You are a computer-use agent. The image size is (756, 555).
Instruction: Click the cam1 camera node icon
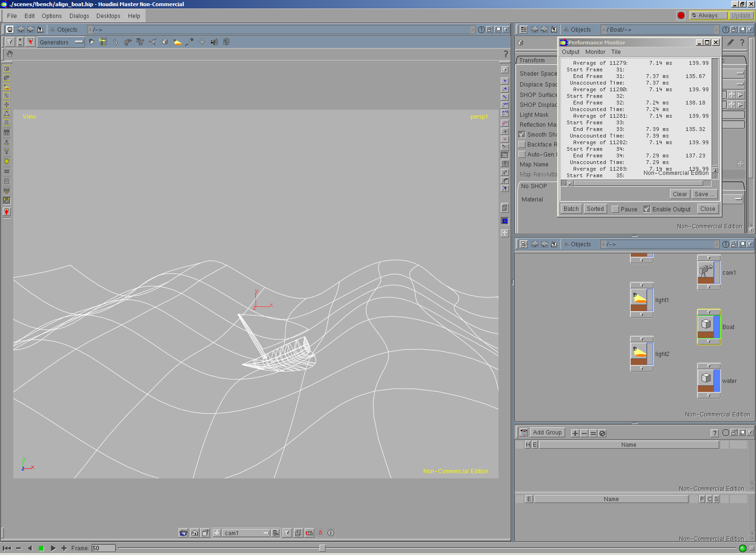tap(706, 271)
